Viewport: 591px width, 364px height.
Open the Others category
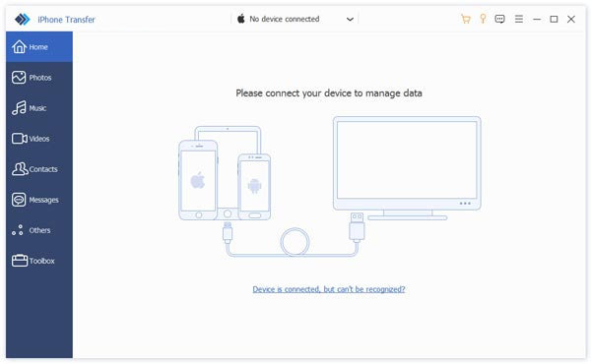[x=39, y=230]
